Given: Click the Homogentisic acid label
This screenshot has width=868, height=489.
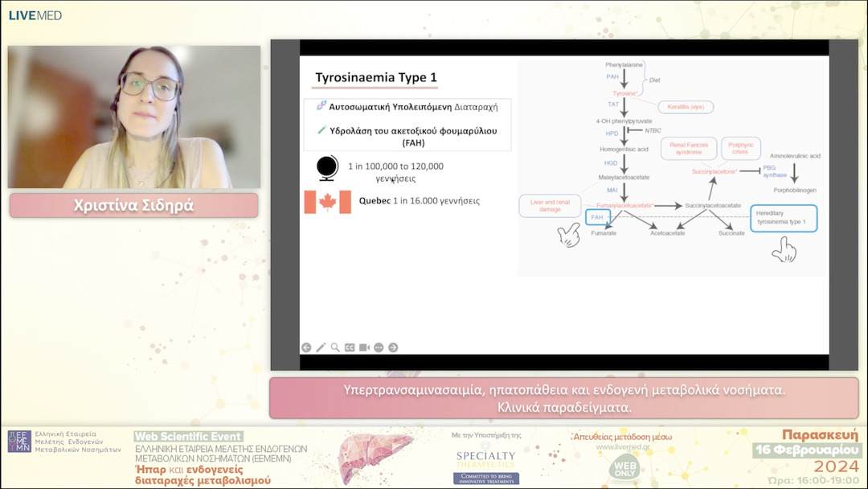Looking at the screenshot, I should pyautogui.click(x=624, y=149).
